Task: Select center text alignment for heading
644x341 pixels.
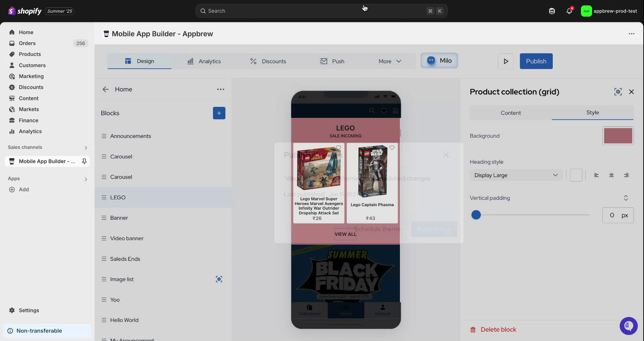Action: (611, 175)
